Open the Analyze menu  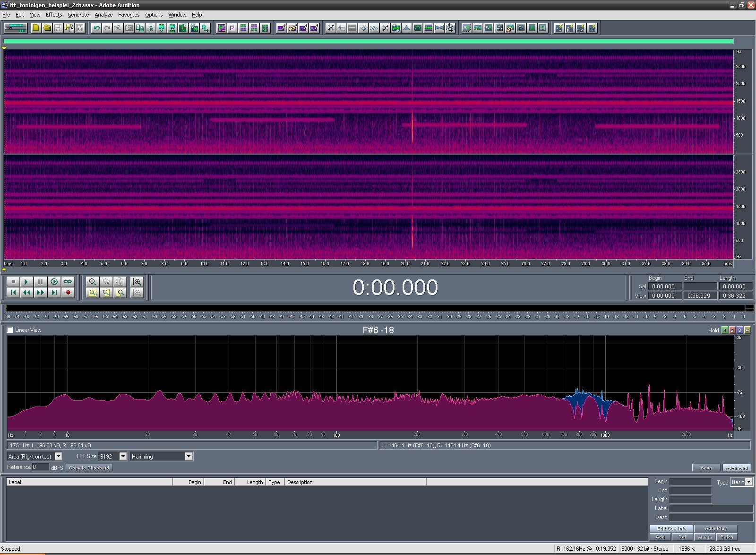103,15
